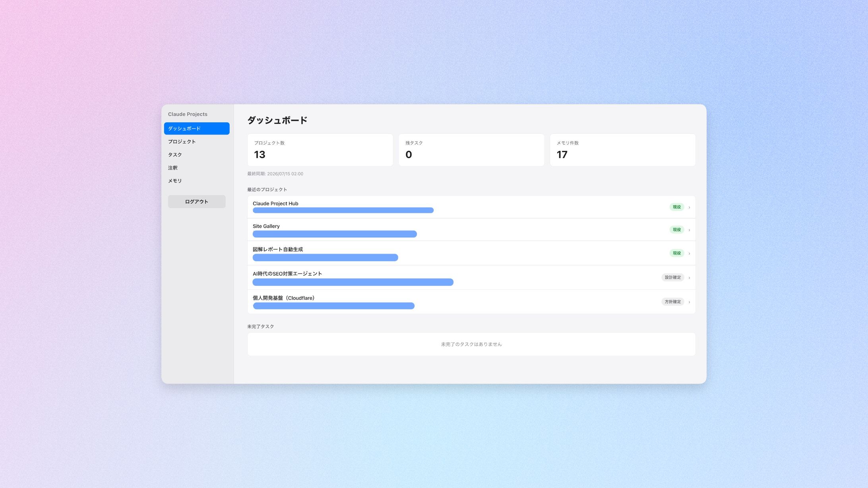Select the メモリ件数 stat card
868x488 pixels.
[x=622, y=150]
